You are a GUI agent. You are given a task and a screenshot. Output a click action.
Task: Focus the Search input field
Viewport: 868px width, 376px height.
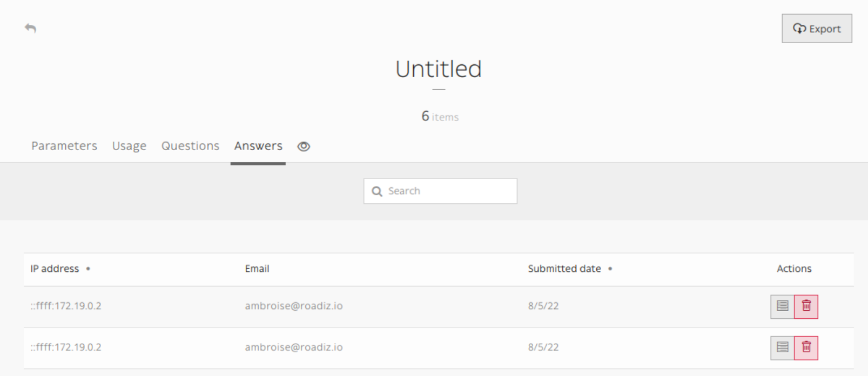(x=440, y=191)
